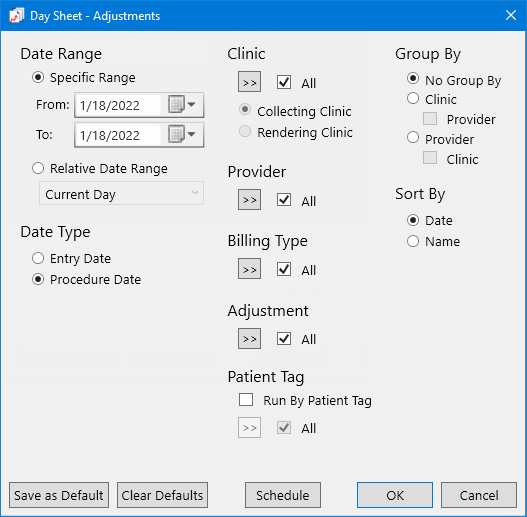
Task: Open the To date calendar picker
Action: coord(182,135)
